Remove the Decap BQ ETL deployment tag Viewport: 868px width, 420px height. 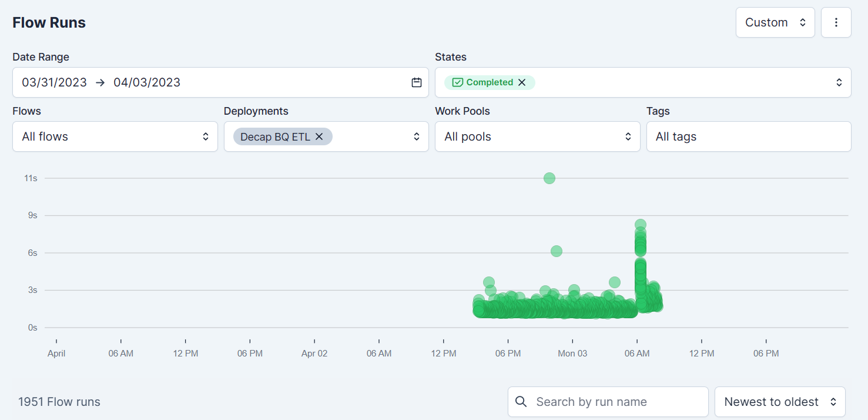pyautogui.click(x=319, y=136)
